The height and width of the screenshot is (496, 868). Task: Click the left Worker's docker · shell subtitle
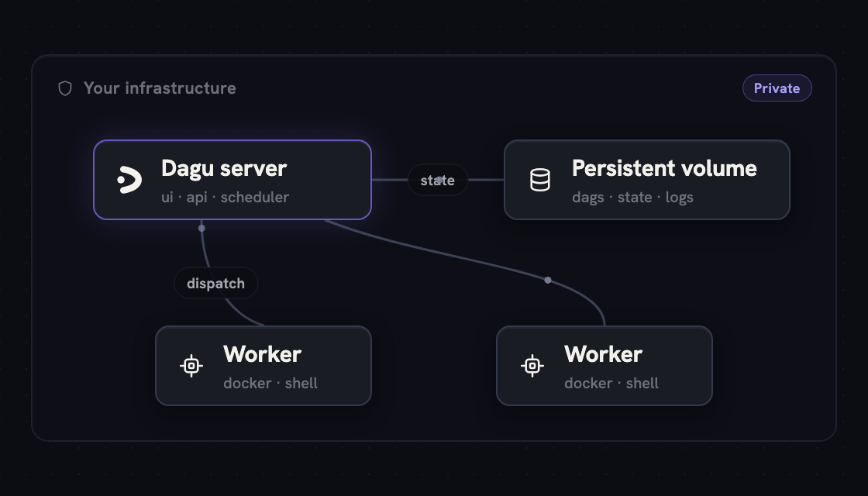coord(270,383)
